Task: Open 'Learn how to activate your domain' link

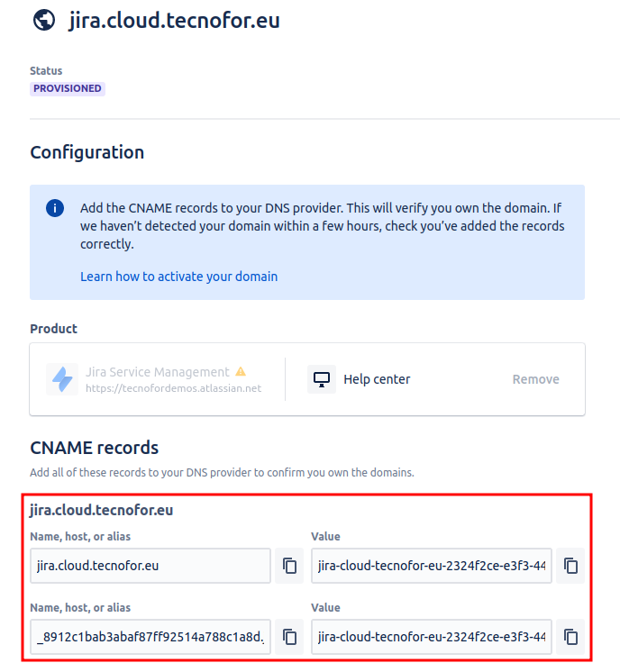Action: coord(178,277)
